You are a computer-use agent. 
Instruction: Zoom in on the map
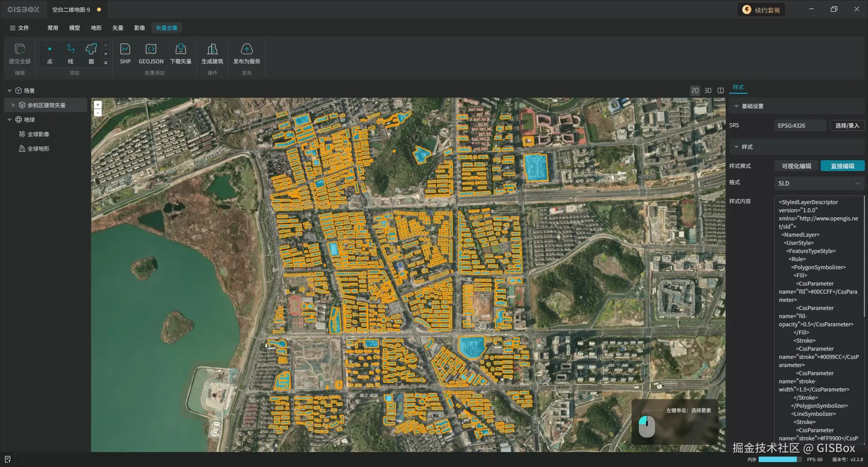[98, 105]
